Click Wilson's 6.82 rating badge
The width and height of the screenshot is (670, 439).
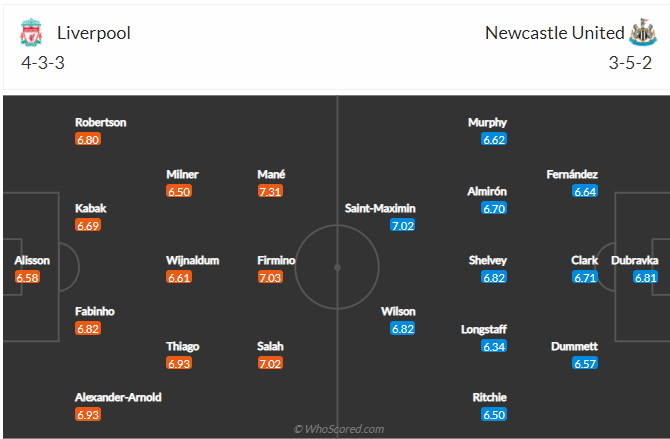[x=403, y=329]
